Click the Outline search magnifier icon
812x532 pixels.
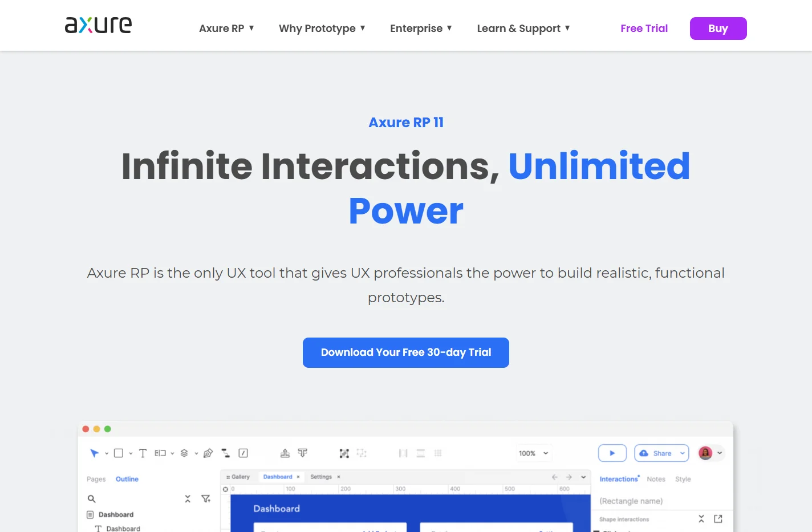pos(91,499)
